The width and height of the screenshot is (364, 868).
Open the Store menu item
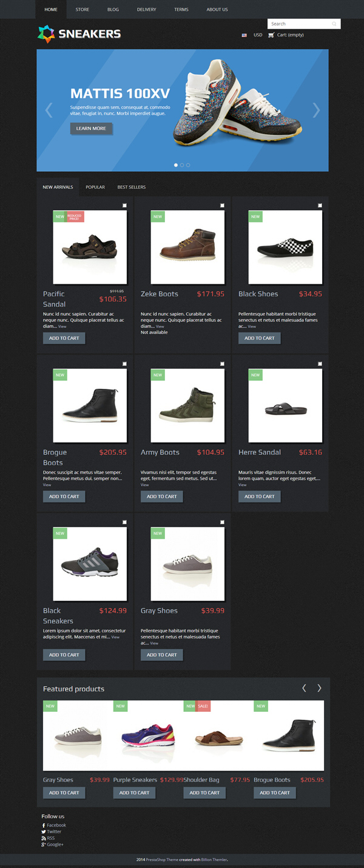83,10
